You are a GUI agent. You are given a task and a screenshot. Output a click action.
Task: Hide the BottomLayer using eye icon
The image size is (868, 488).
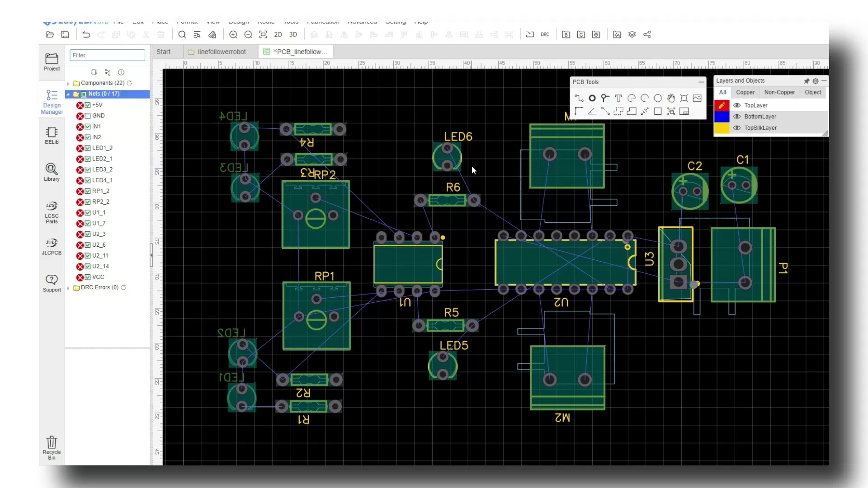tap(737, 117)
